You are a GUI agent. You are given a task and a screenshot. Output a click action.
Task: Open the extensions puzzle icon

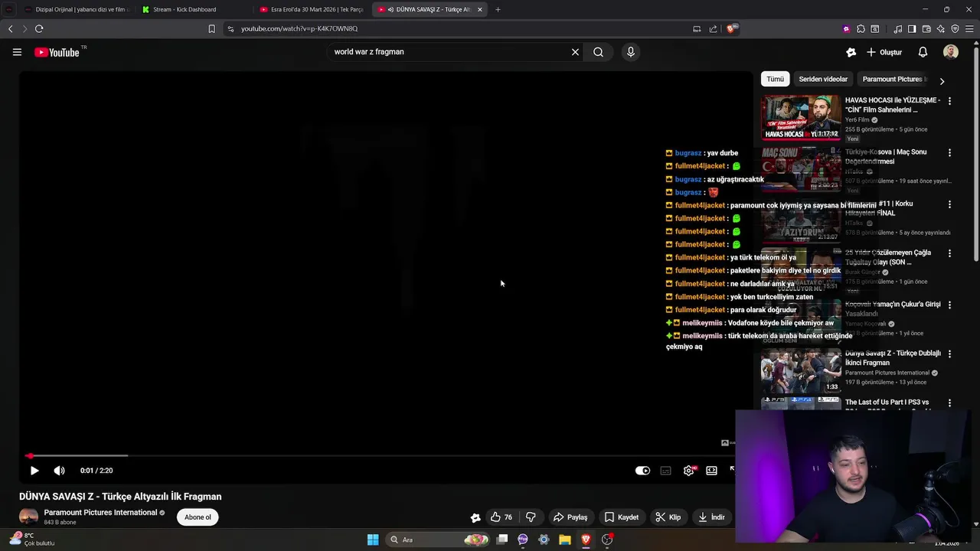click(x=861, y=29)
